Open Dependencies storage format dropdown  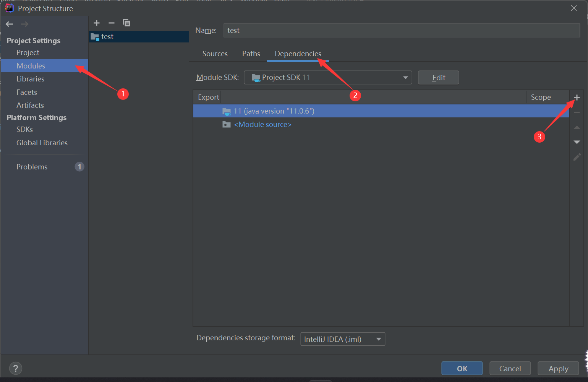click(343, 339)
